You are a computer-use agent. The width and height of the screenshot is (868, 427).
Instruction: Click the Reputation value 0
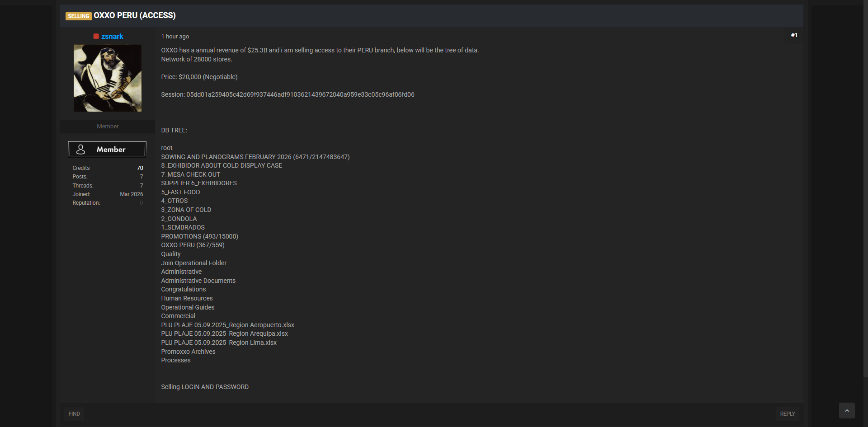coord(142,203)
